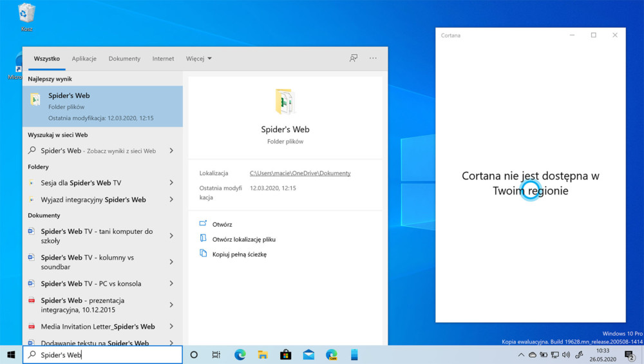Select the Spider's Web best result folder

click(x=102, y=106)
